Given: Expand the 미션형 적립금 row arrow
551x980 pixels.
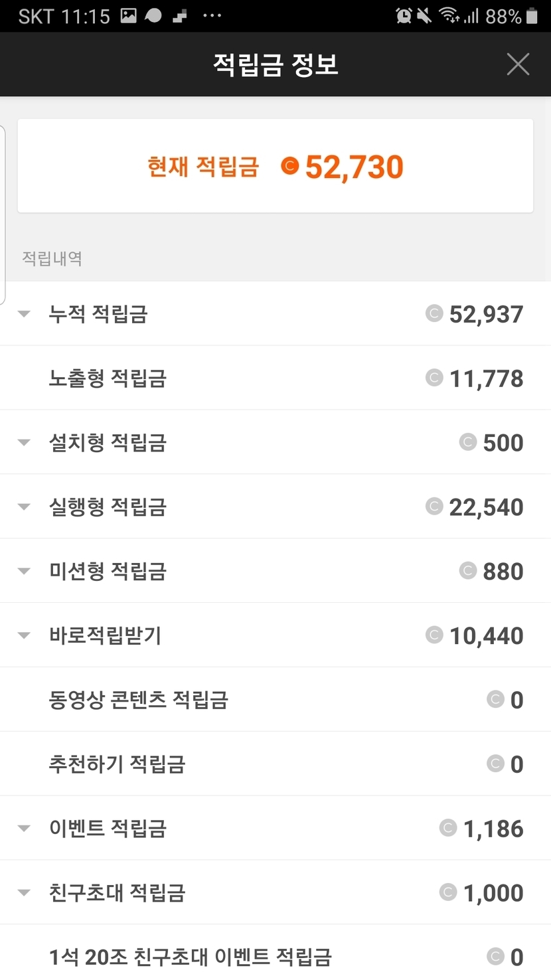Looking at the screenshot, I should pos(25,571).
